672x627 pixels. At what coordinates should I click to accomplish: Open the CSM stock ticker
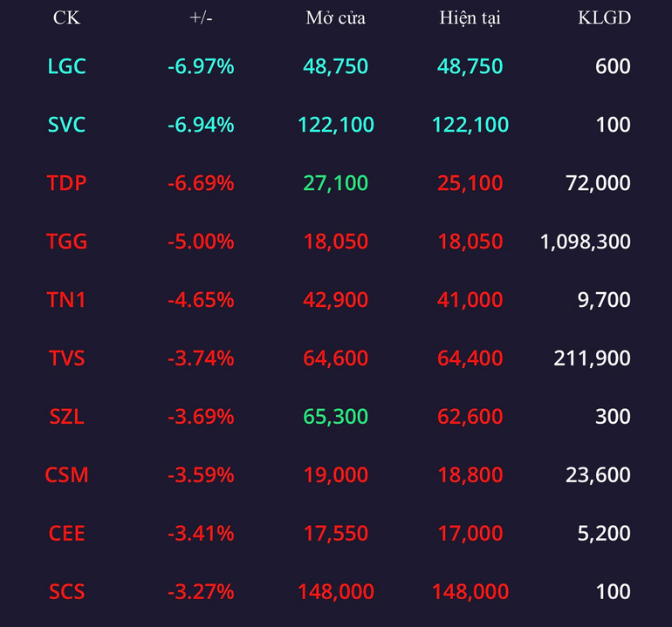(66, 474)
